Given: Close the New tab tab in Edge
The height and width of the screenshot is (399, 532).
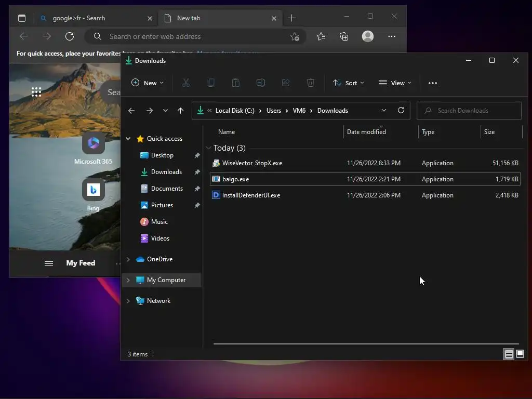Looking at the screenshot, I should [274, 18].
